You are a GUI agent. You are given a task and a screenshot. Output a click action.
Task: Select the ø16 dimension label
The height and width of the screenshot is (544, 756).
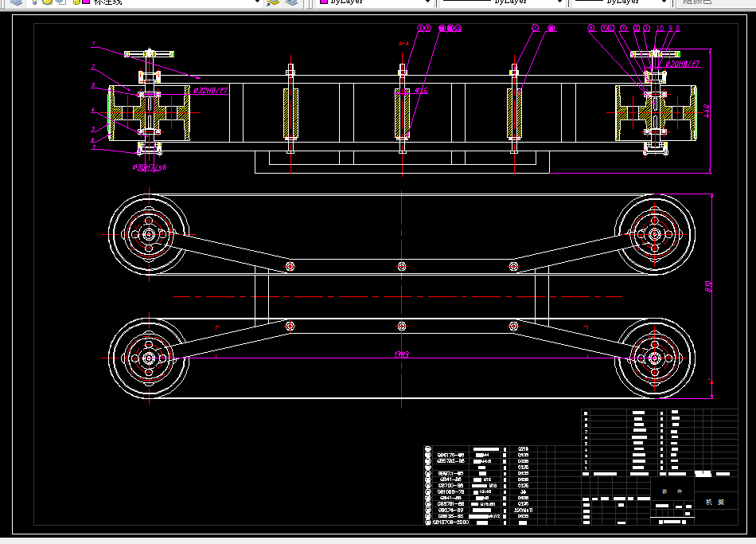coord(421,90)
